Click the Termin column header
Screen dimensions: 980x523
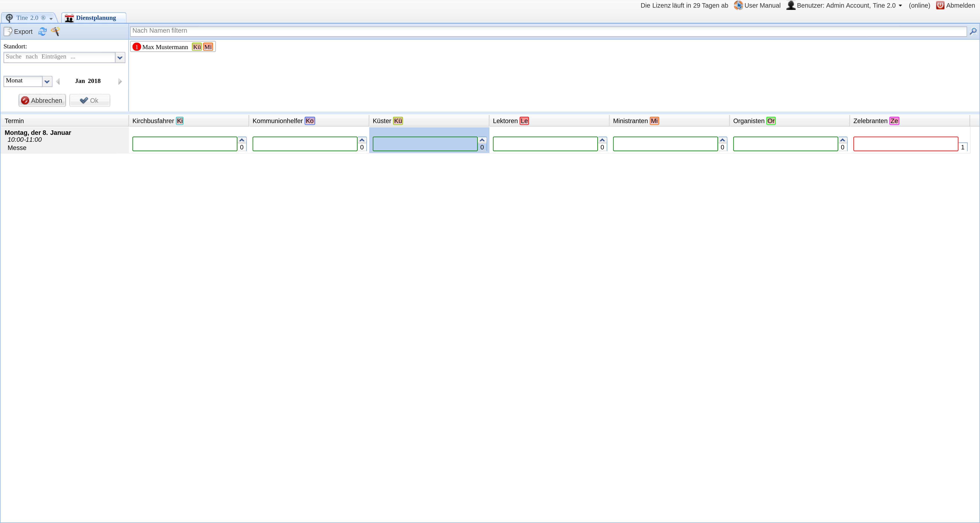[65, 121]
